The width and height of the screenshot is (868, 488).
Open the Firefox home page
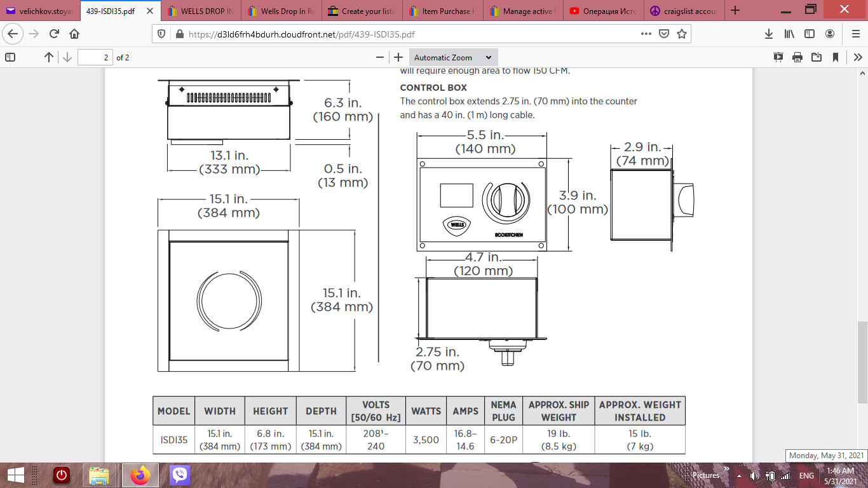[74, 34]
